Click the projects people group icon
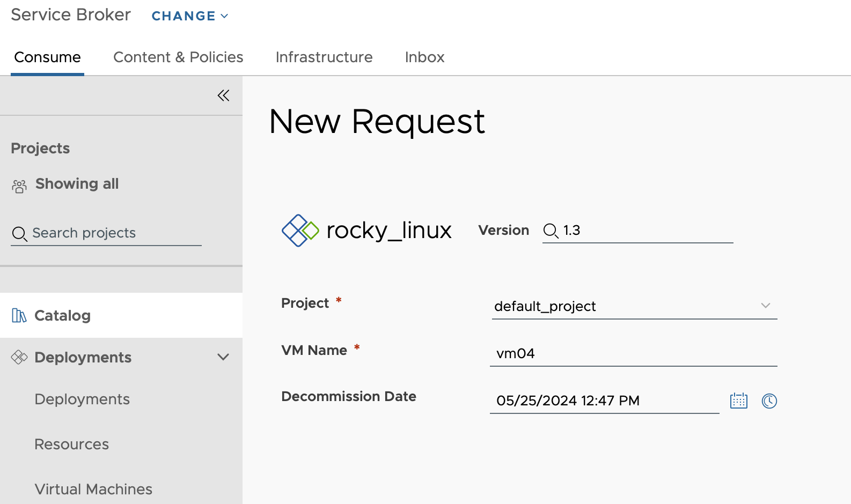 pos(19,186)
